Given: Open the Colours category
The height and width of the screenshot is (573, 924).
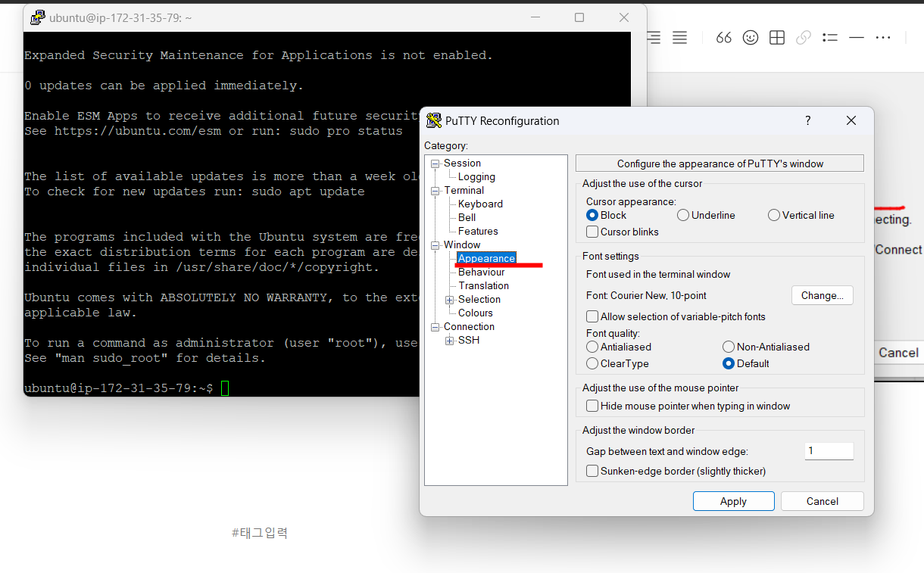Looking at the screenshot, I should pos(475,313).
